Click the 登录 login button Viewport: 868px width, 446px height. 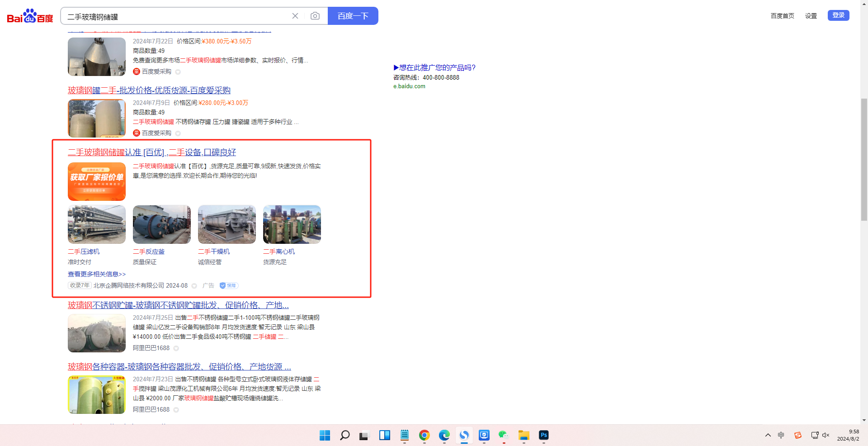[838, 15]
